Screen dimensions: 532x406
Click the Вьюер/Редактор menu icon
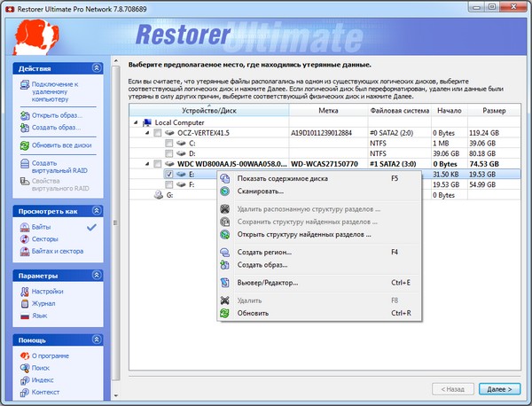pyautogui.click(x=224, y=283)
